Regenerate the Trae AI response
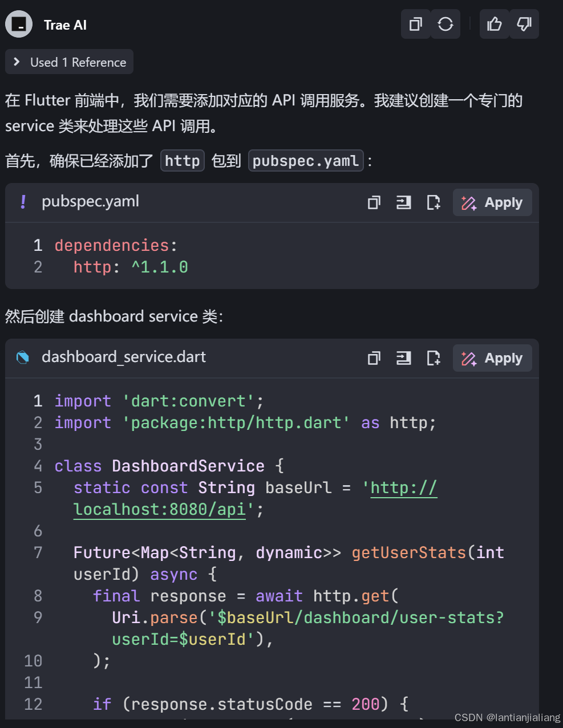 click(x=445, y=24)
